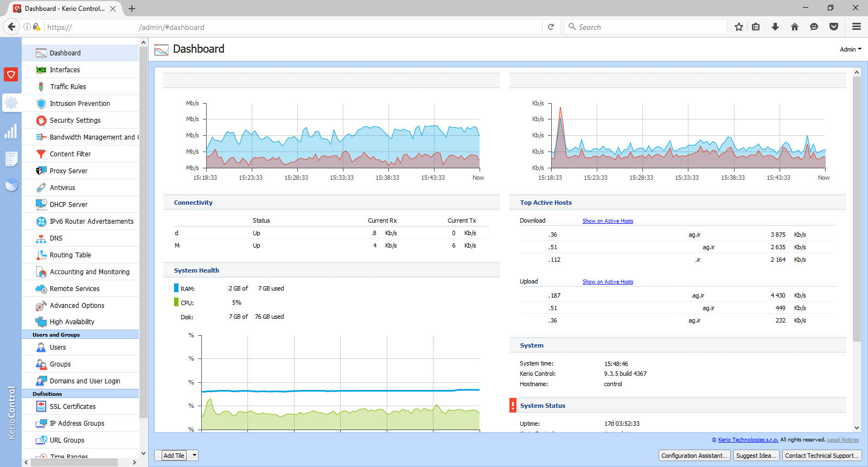Click the URL address bar

(x=293, y=27)
